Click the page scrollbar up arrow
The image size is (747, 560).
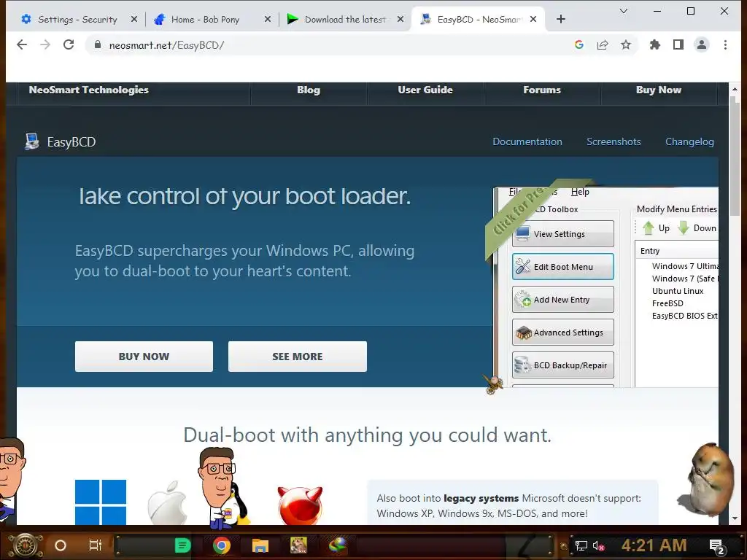735,89
